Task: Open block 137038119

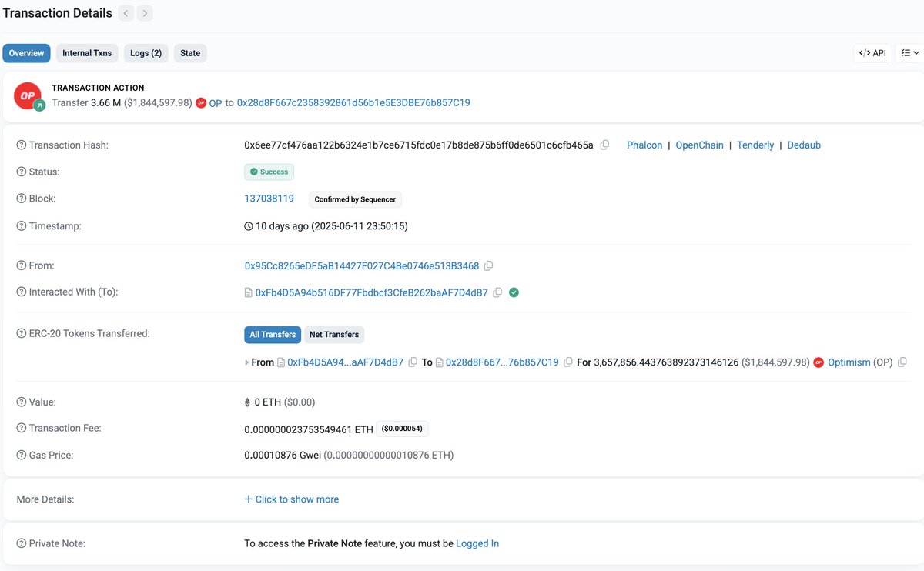Action: coord(269,199)
